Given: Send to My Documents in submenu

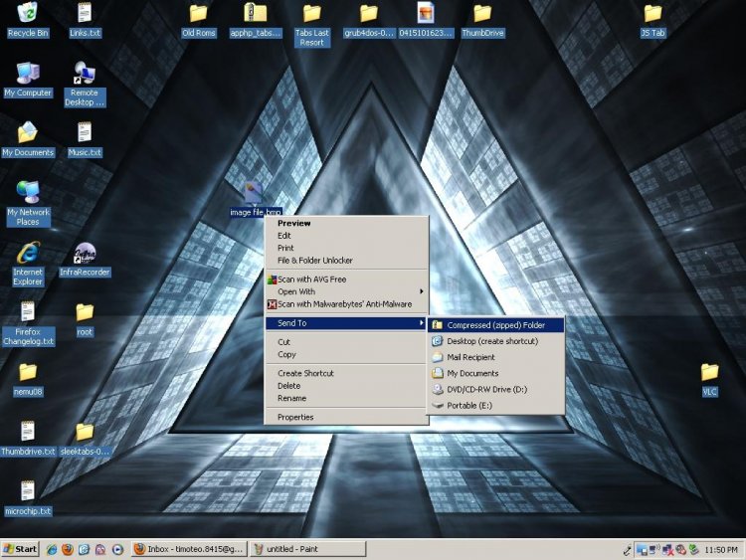Looking at the screenshot, I should click(x=496, y=373).
